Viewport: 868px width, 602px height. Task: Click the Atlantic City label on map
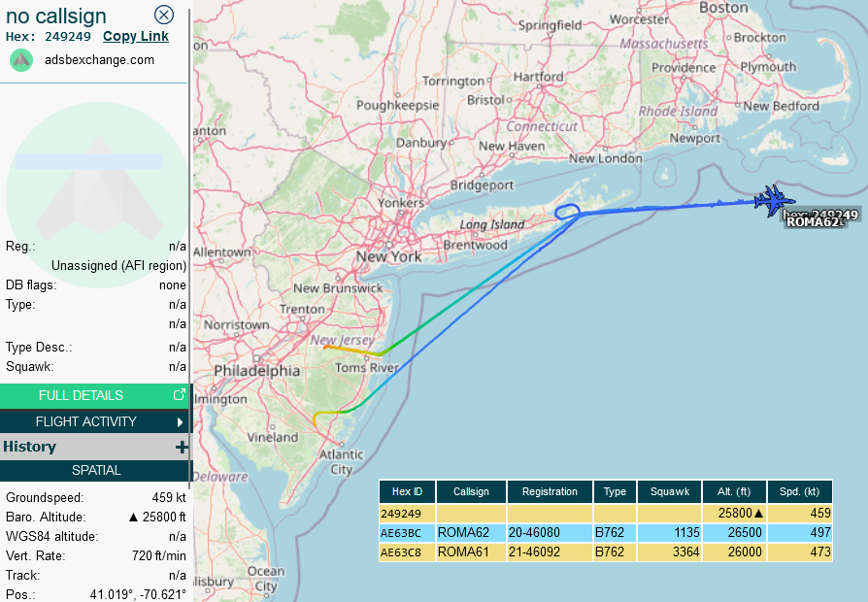tap(342, 461)
